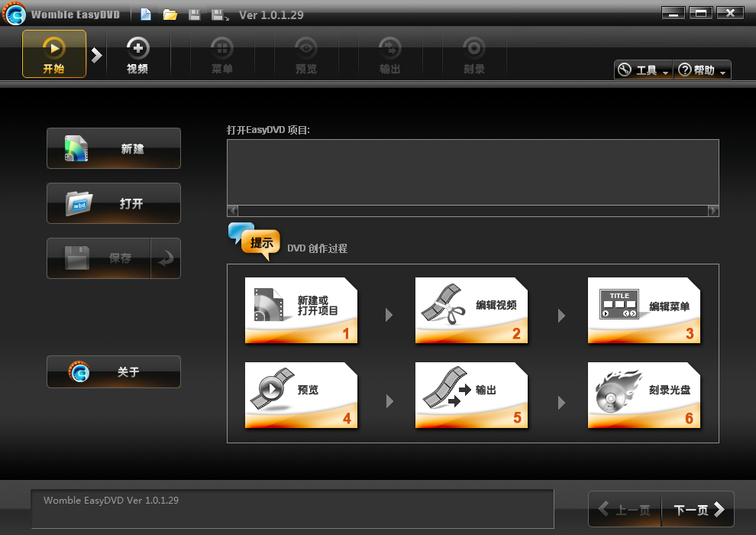
Task: Click the arrow between steps 5 and 6
Action: point(561,402)
